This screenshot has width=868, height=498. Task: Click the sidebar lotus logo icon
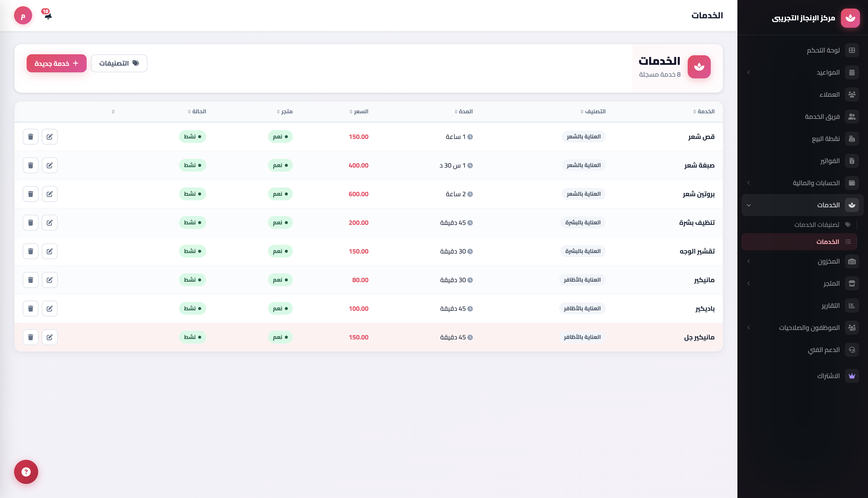point(850,18)
